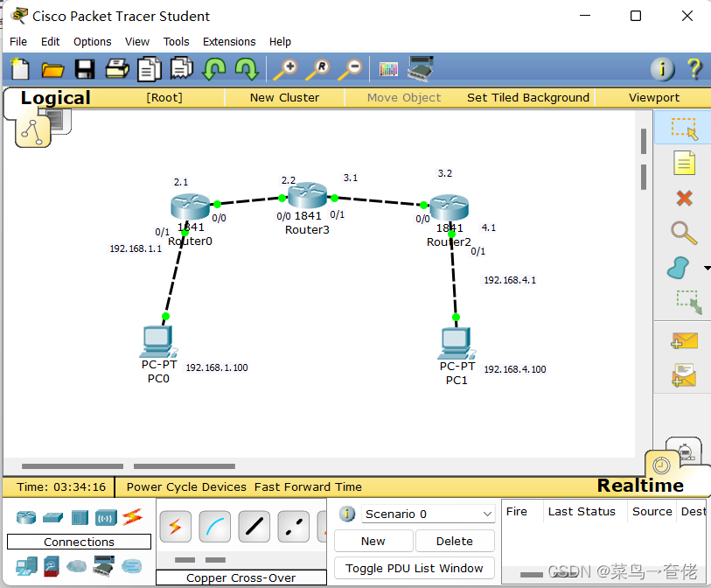Click New Cluster in the bar
The height and width of the screenshot is (588, 711).
coord(285,97)
